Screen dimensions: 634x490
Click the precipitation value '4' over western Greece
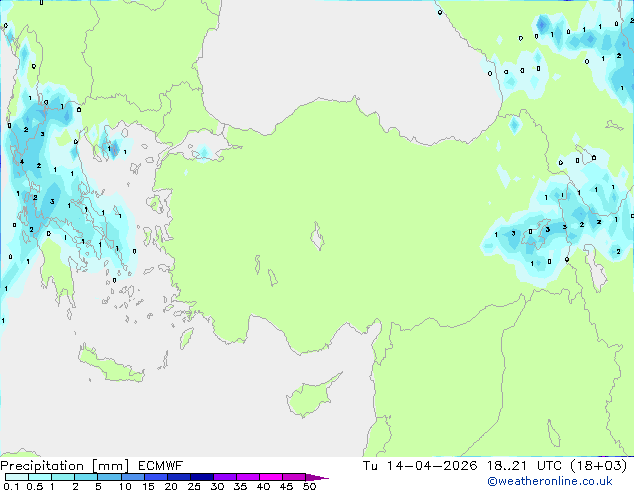coord(22,162)
